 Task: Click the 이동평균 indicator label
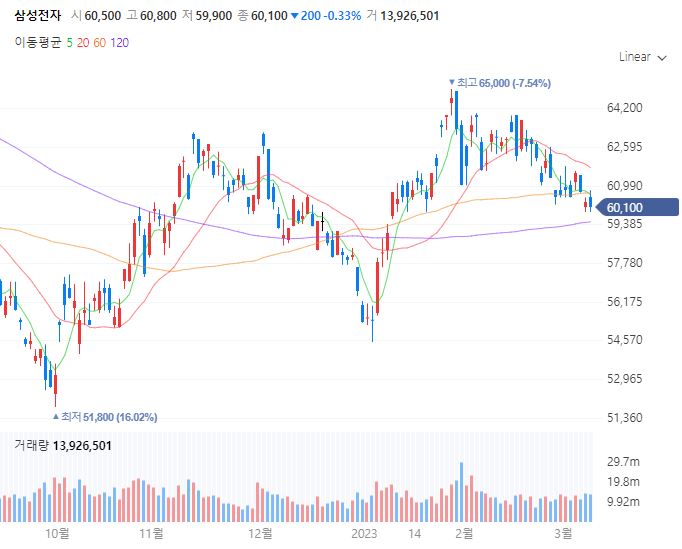(38, 42)
